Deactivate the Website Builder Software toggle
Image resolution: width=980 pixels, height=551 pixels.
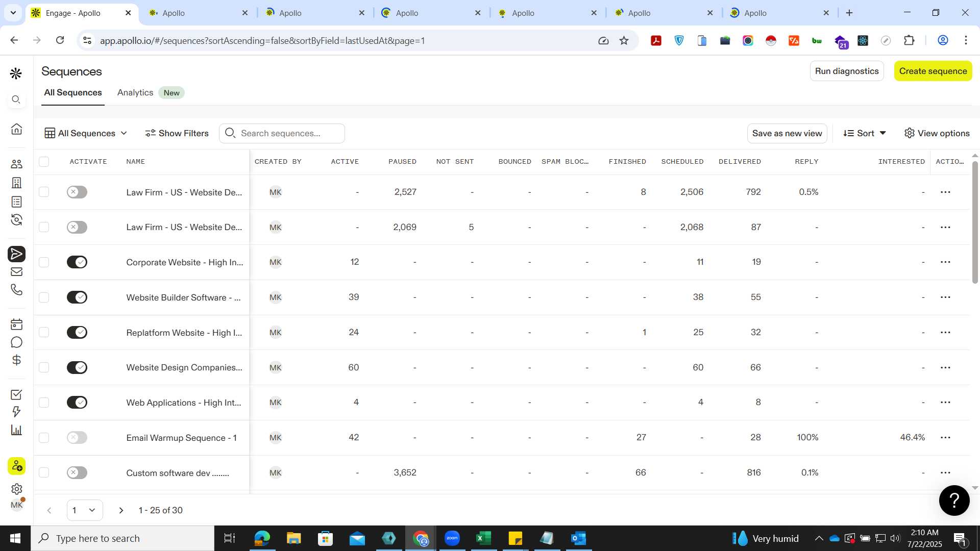[x=77, y=297]
